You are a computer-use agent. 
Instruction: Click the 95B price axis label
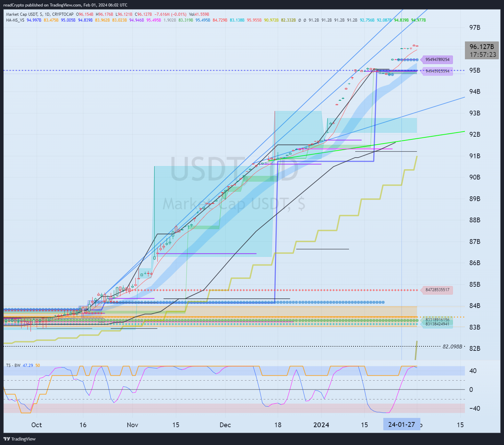click(x=475, y=70)
